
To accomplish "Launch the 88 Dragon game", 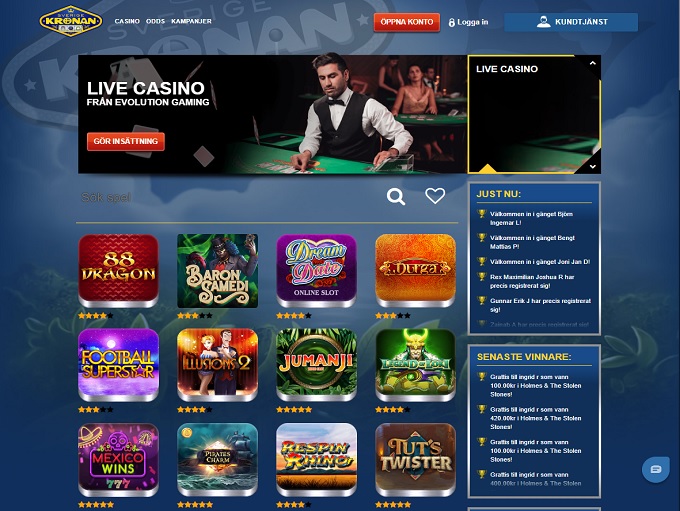I will (118, 271).
